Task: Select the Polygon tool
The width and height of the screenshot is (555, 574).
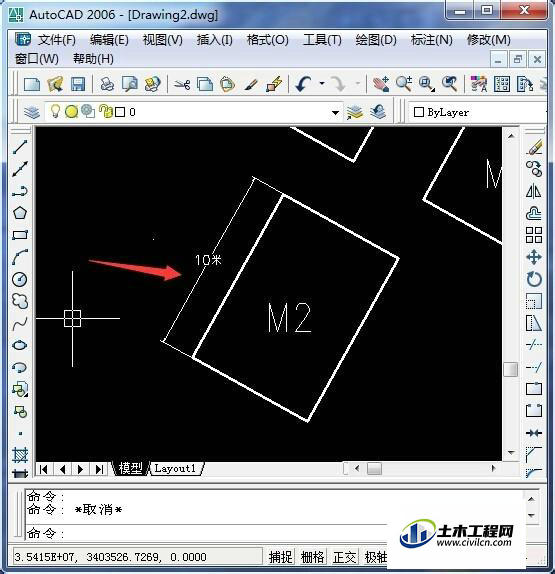Action: 20,213
